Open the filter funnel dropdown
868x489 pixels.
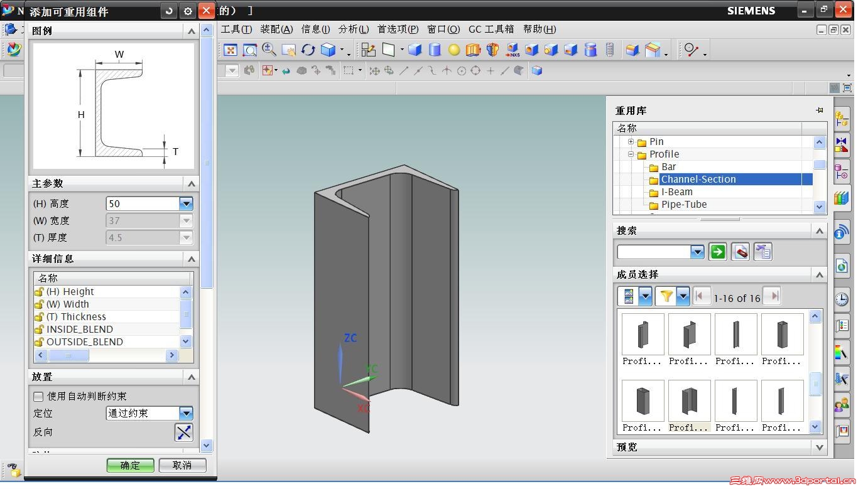[682, 296]
